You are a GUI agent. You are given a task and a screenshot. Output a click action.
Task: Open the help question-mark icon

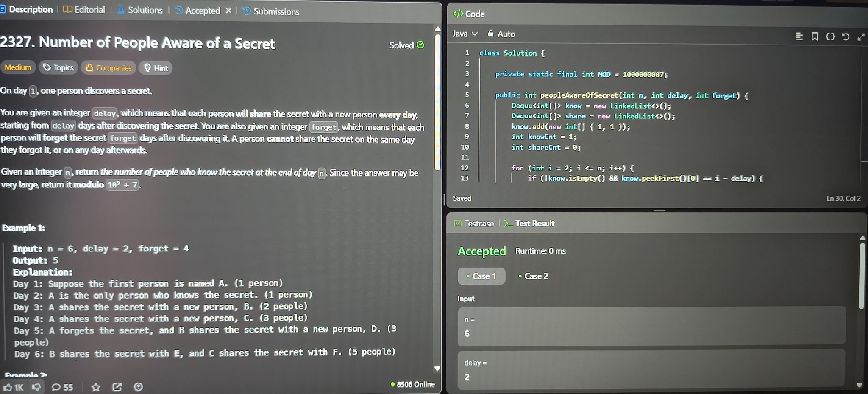[x=138, y=387]
